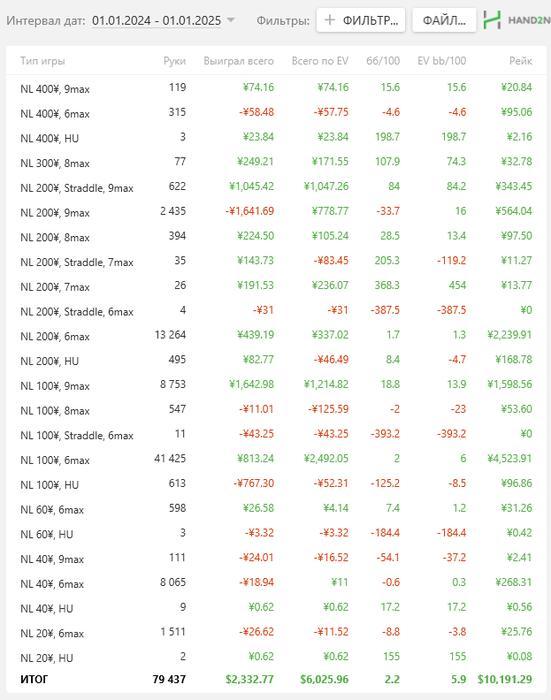The height and width of the screenshot is (700, 551).
Task: Sort by бб/100 column header
Action: point(383,61)
